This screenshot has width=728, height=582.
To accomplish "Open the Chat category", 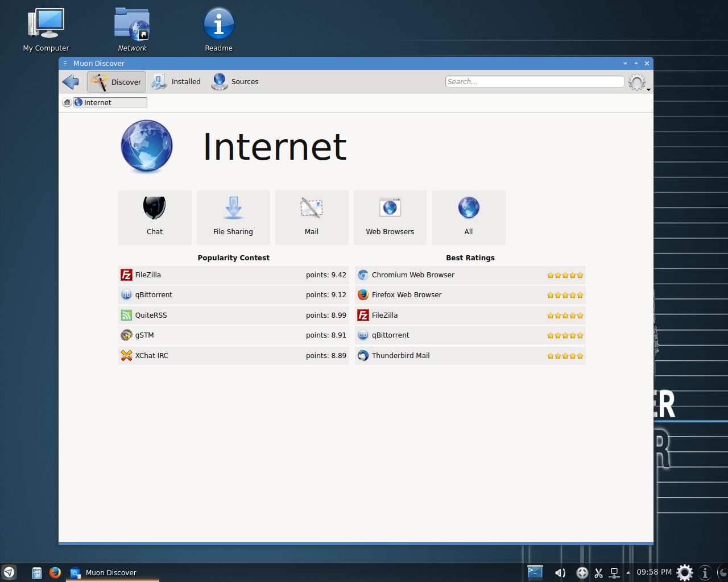I will [x=155, y=218].
